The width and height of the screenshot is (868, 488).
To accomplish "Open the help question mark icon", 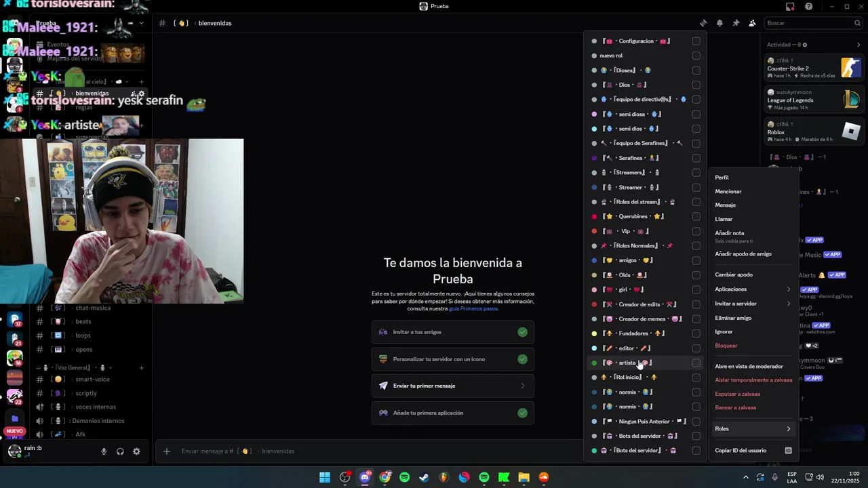I will click(809, 6).
